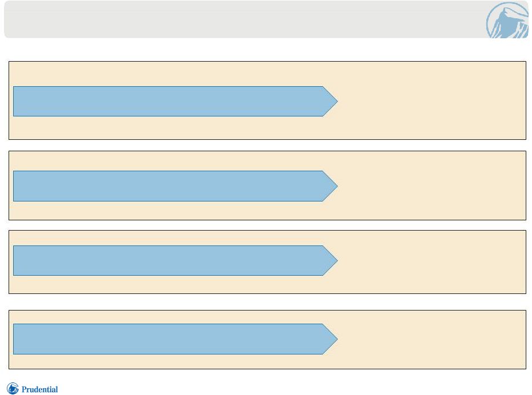Image resolution: width=532 pixels, height=395 pixels.
Task: Click the empty beige area beside the bottom arrow
Action: [432, 340]
